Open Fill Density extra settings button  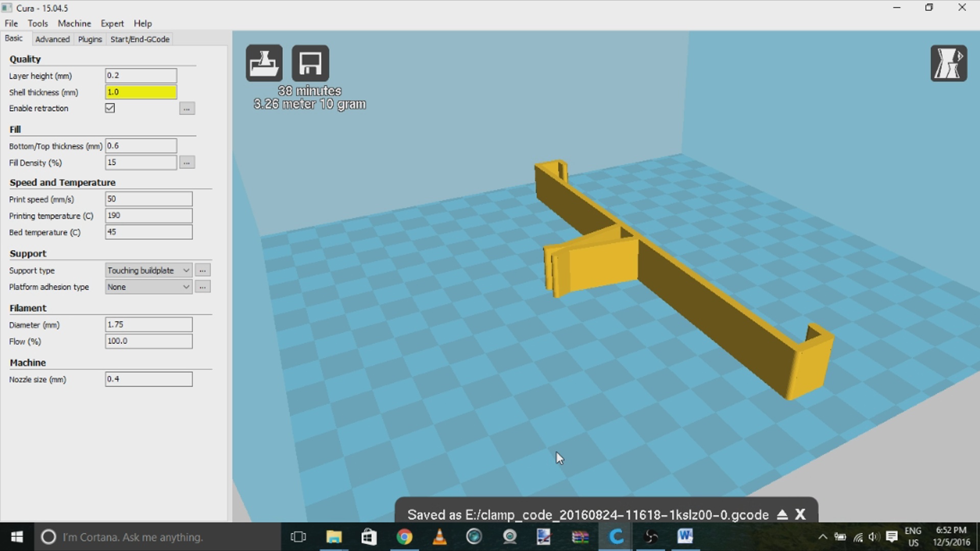pyautogui.click(x=187, y=163)
